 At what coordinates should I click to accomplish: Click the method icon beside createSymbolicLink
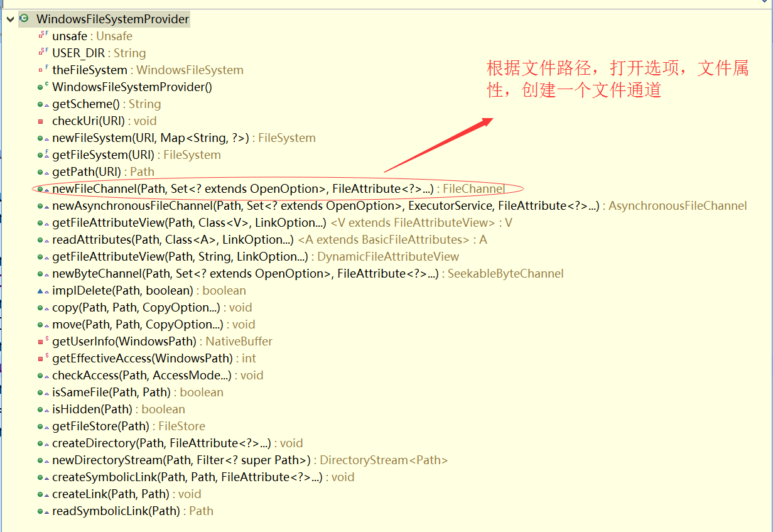pos(43,477)
